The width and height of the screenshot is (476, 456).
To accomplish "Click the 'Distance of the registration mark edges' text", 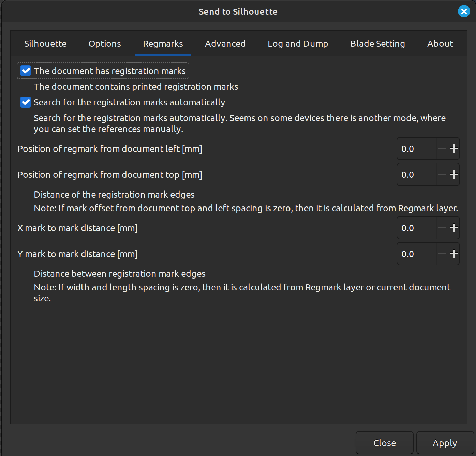I will pos(114,195).
